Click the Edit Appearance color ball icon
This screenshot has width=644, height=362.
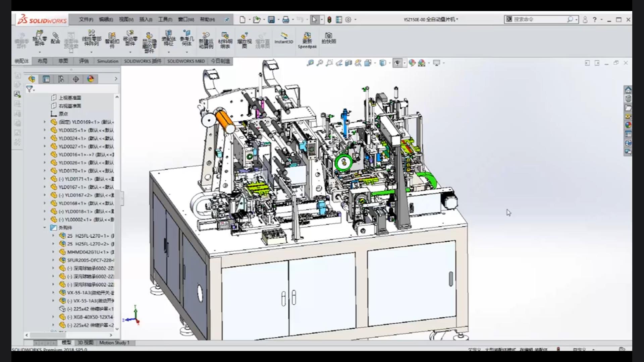click(412, 63)
